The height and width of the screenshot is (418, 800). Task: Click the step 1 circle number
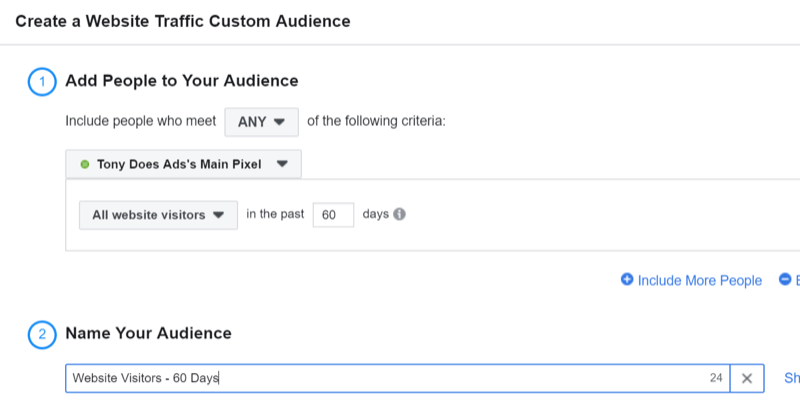tap(42, 81)
